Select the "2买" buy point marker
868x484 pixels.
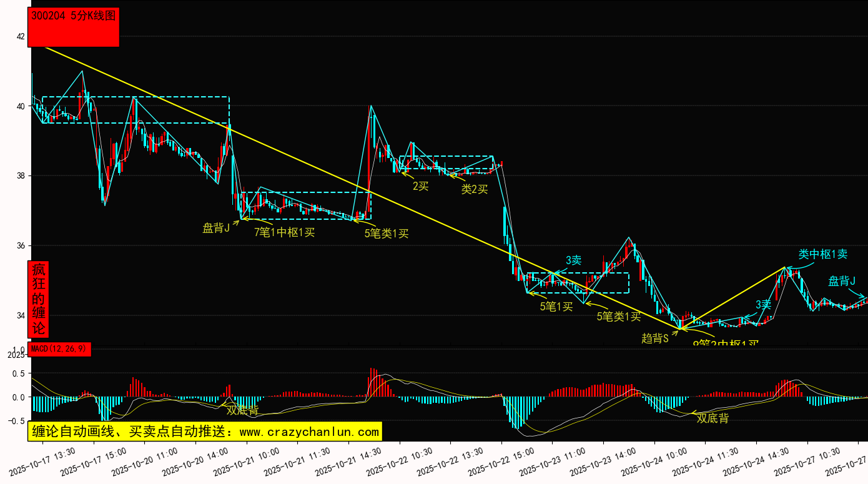420,185
